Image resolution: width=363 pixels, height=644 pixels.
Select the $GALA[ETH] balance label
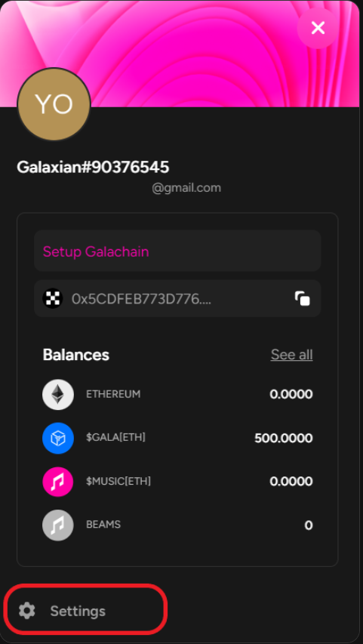115,437
